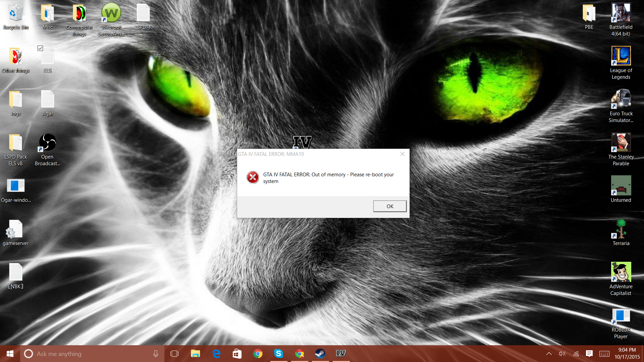Open Task View on the taskbar

174,354
